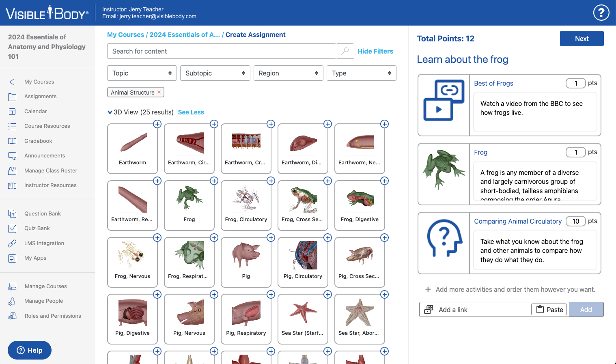Open the Topic dropdown filter

click(142, 73)
